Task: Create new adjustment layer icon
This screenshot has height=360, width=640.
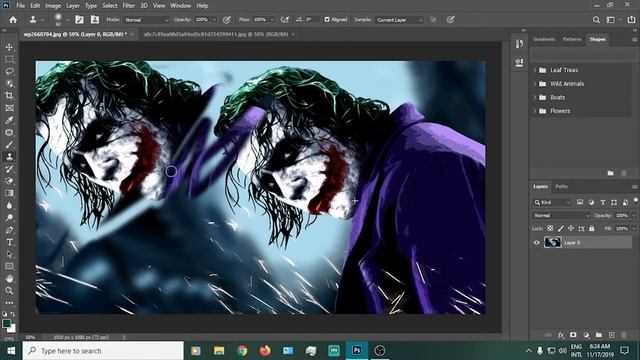Action: pos(586,335)
